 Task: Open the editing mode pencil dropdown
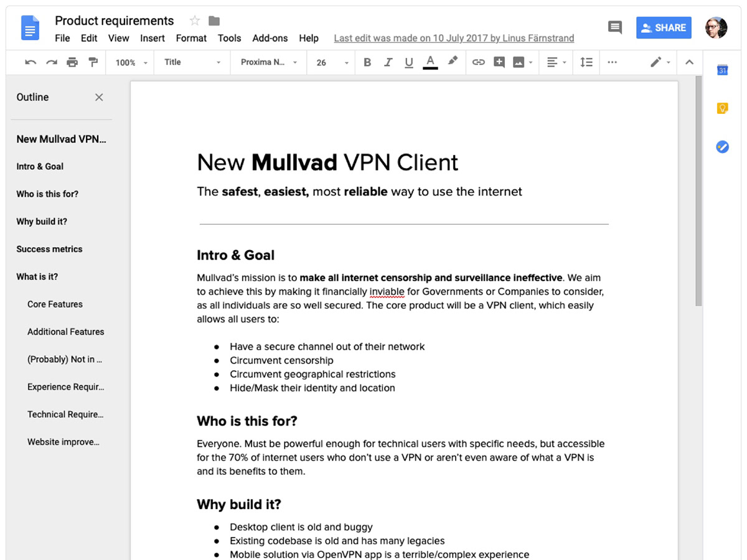point(660,62)
